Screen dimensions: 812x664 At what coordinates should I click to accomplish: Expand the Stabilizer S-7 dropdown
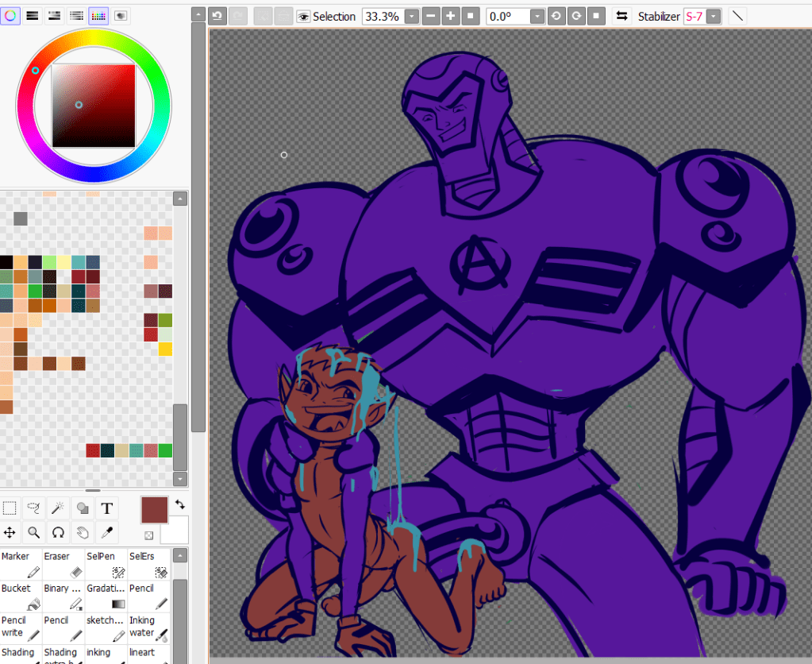714,16
